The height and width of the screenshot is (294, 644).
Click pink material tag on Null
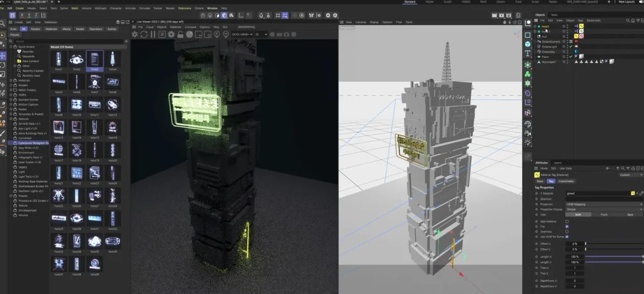click(x=582, y=36)
